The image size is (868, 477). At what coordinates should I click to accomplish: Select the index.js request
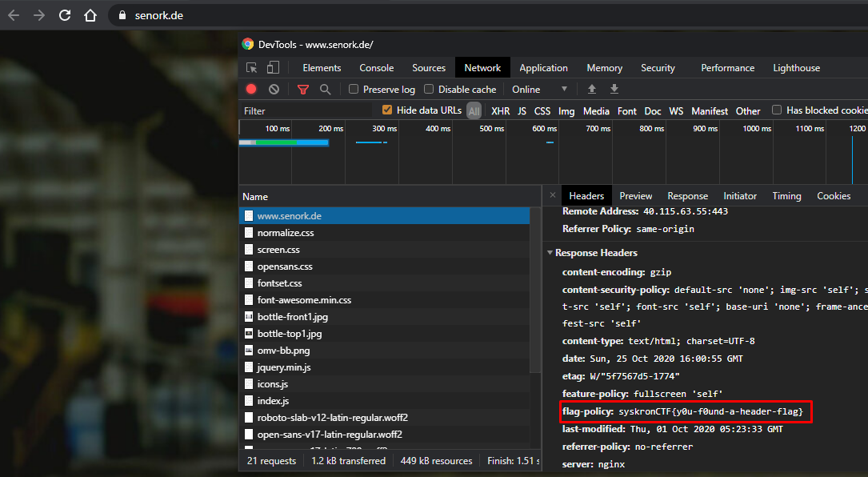(x=384, y=400)
